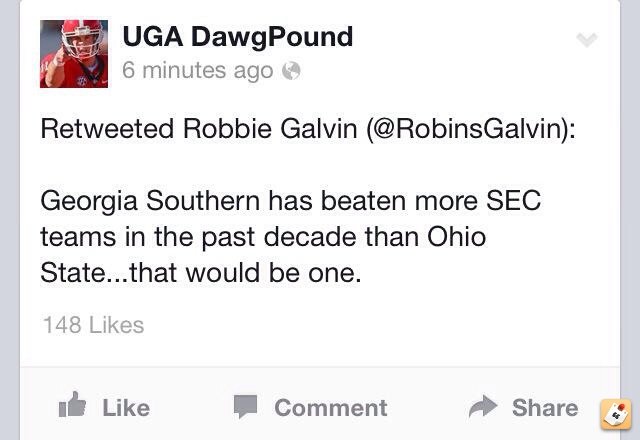Open the UGA DawgPound profile picture
The image size is (640, 440).
pos(74,53)
